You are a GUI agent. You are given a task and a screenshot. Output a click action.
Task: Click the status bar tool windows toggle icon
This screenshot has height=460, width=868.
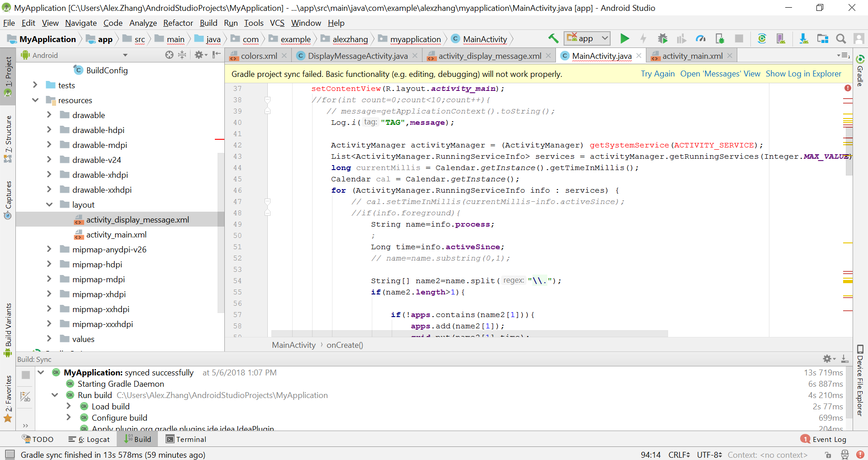coord(9,455)
